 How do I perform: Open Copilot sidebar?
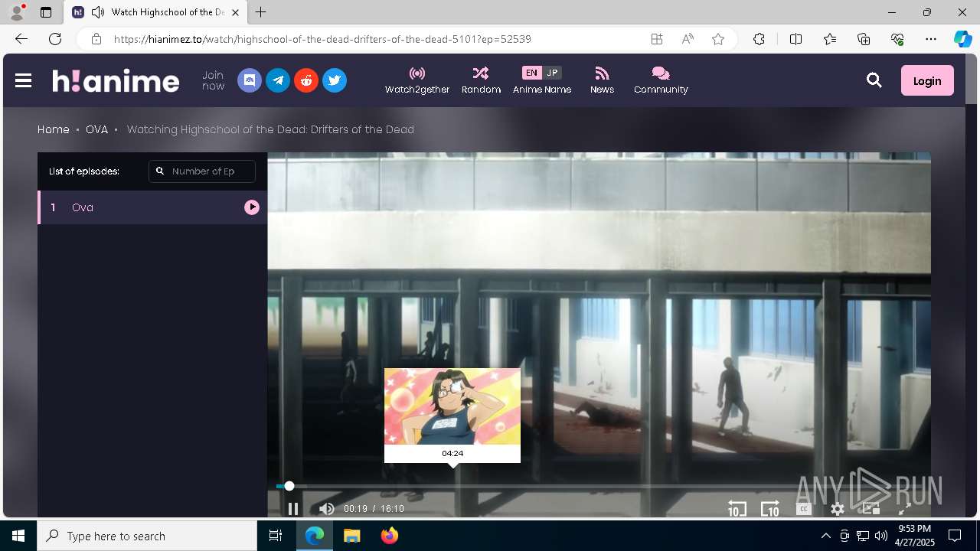pos(962,39)
